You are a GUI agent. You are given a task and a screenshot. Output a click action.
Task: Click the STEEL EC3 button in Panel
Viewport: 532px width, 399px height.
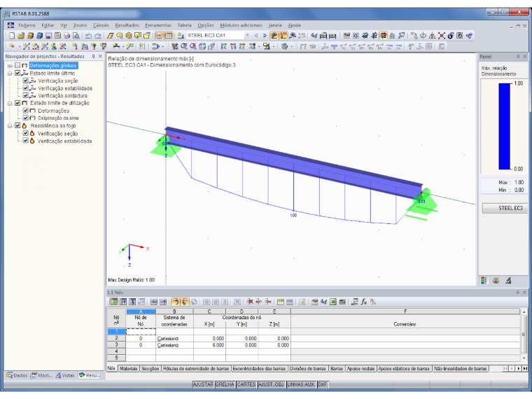(505, 208)
